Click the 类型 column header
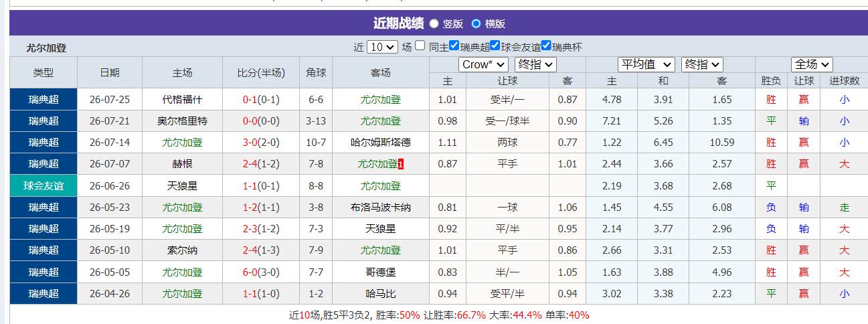868x324 pixels. pos(44,72)
